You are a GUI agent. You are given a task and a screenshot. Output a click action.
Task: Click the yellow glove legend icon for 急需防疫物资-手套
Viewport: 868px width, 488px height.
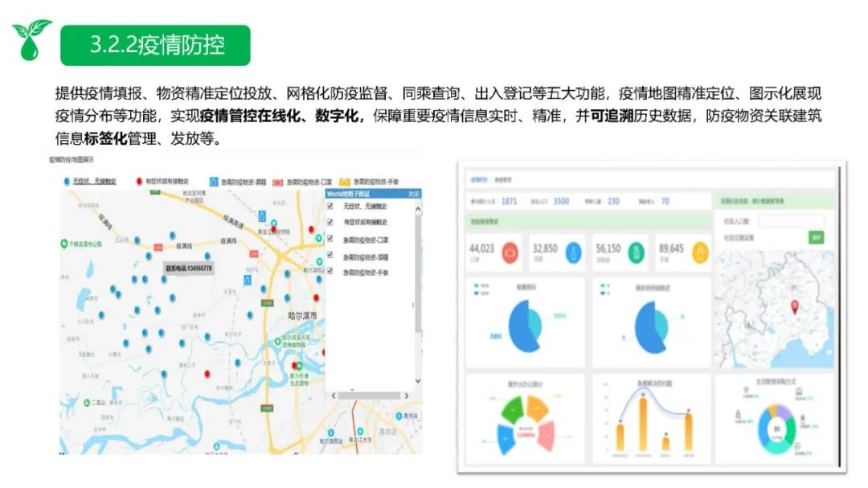pyautogui.click(x=344, y=182)
